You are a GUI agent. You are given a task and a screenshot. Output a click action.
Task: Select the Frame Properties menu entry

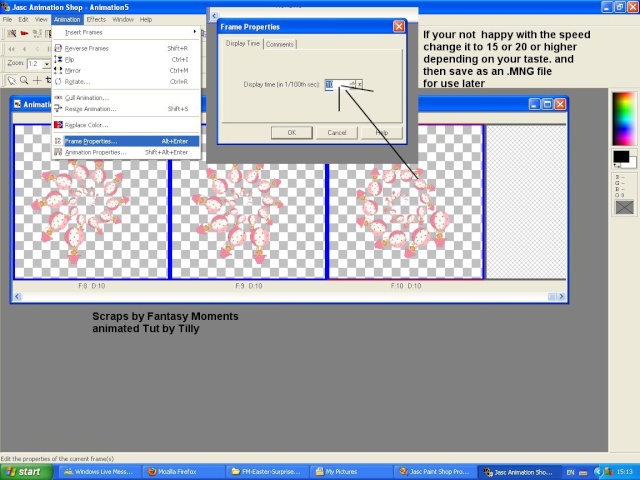tap(127, 141)
